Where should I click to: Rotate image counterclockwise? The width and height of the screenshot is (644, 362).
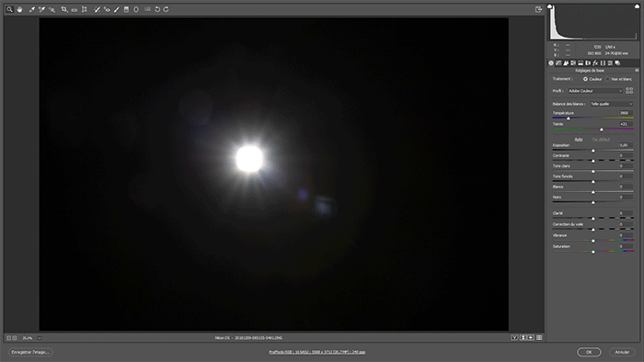pos(157,9)
